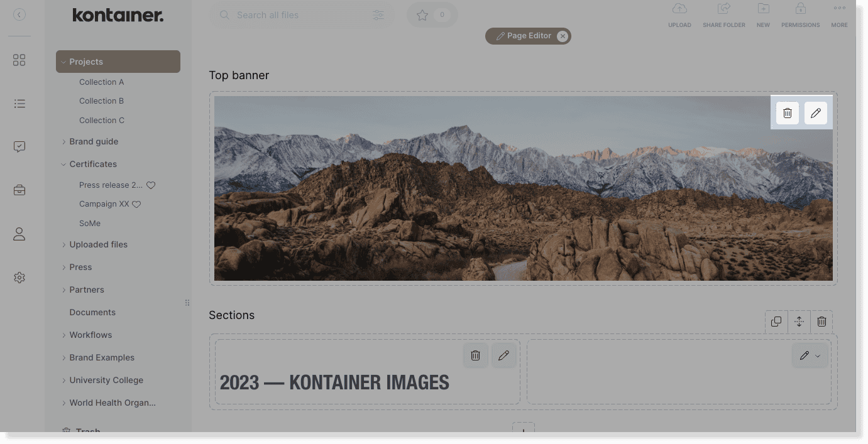
Task: Delete the banner image using its trash icon
Action: [x=788, y=113]
